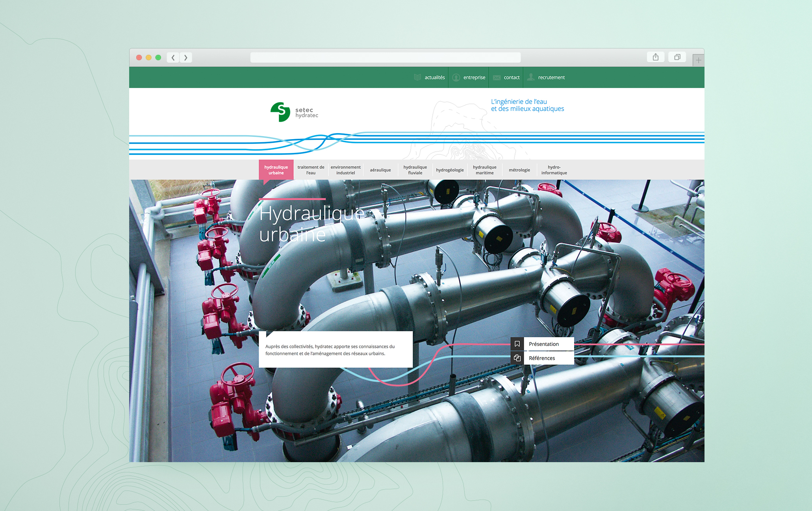Select the hydraulique maritime tab
This screenshot has width=812, height=511.
tap(484, 170)
